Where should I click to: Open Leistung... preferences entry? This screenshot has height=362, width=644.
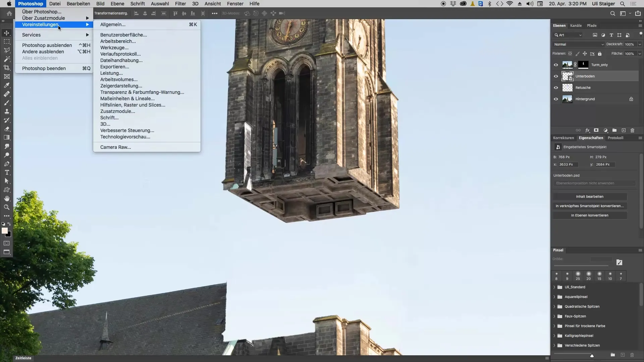point(111,73)
